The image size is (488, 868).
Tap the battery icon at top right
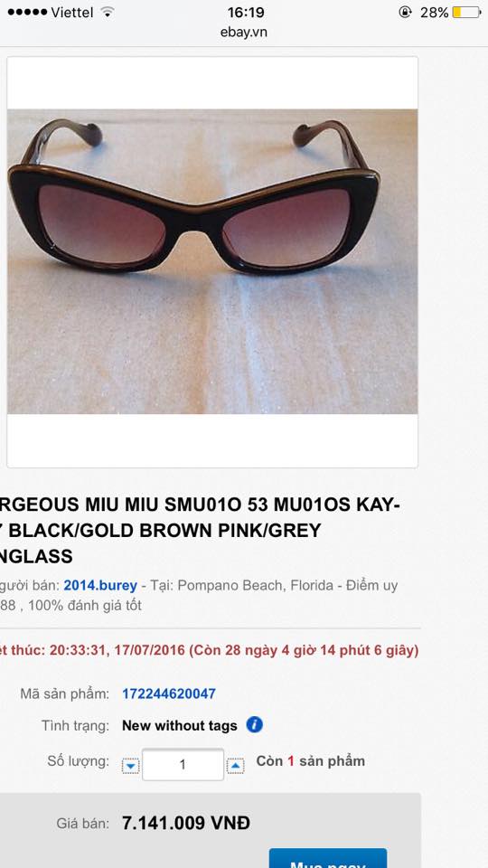(466, 12)
